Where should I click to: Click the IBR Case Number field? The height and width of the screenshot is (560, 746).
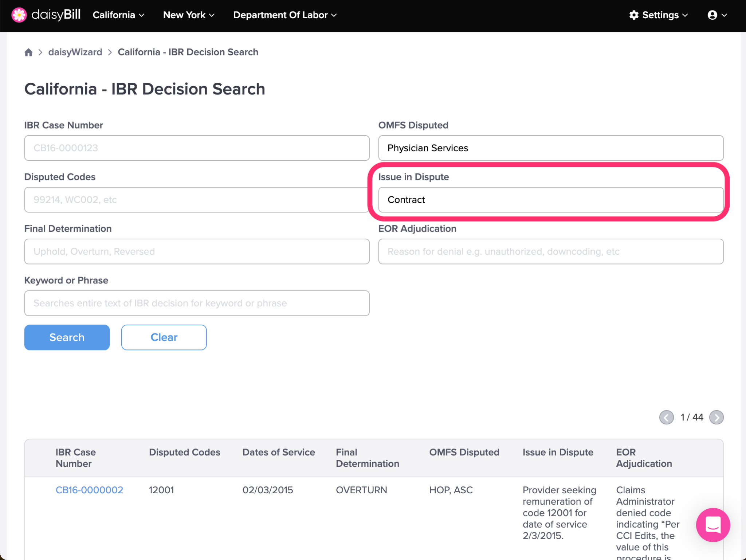[x=197, y=148]
